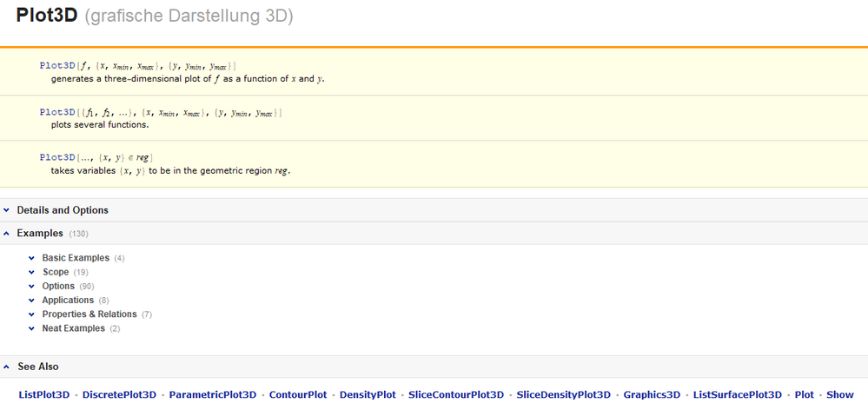Screen dimensions: 868x410
Task: Expand Applications examples subsection
Action: click(68, 300)
